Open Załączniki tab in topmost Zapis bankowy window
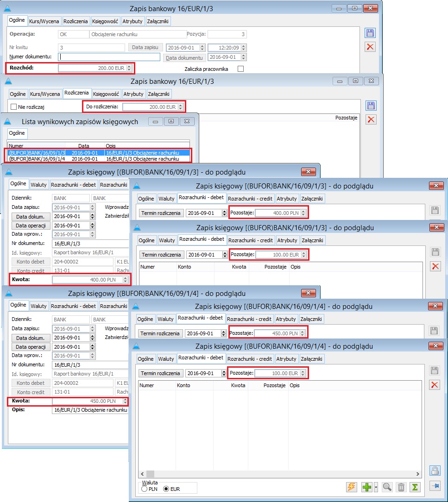Viewport: 448px width, 502px height. pos(158,21)
